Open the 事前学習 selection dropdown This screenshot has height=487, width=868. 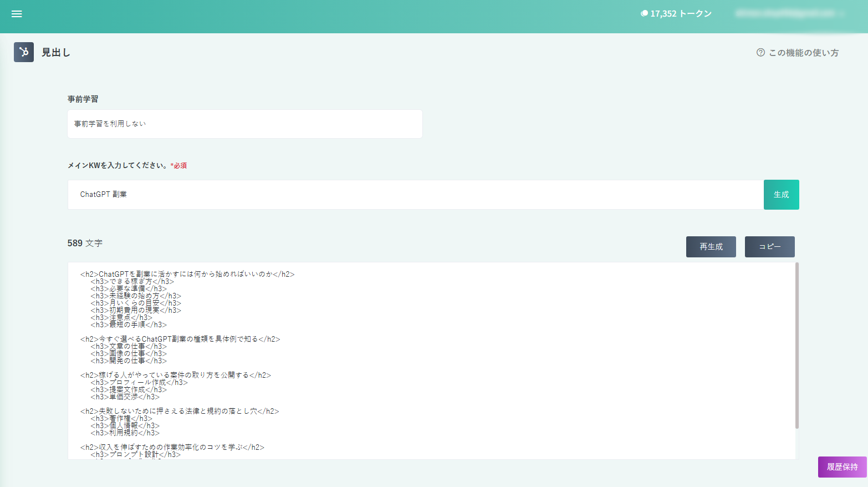point(245,124)
